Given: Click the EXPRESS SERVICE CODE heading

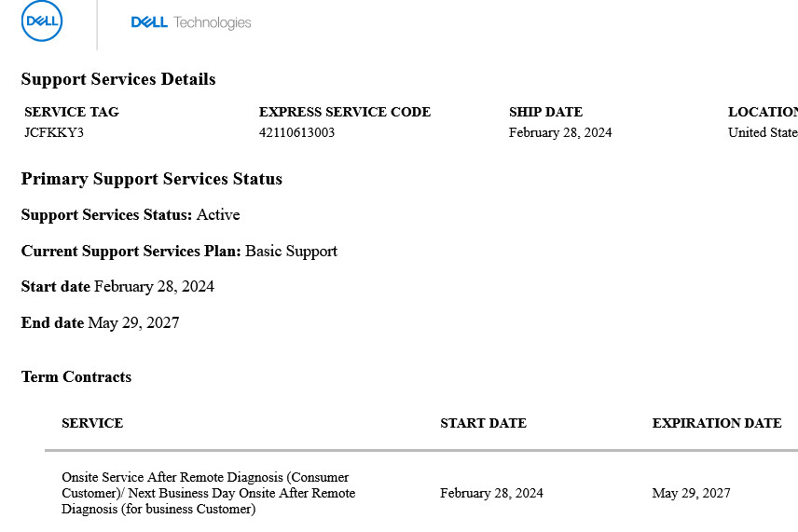Looking at the screenshot, I should [345, 112].
